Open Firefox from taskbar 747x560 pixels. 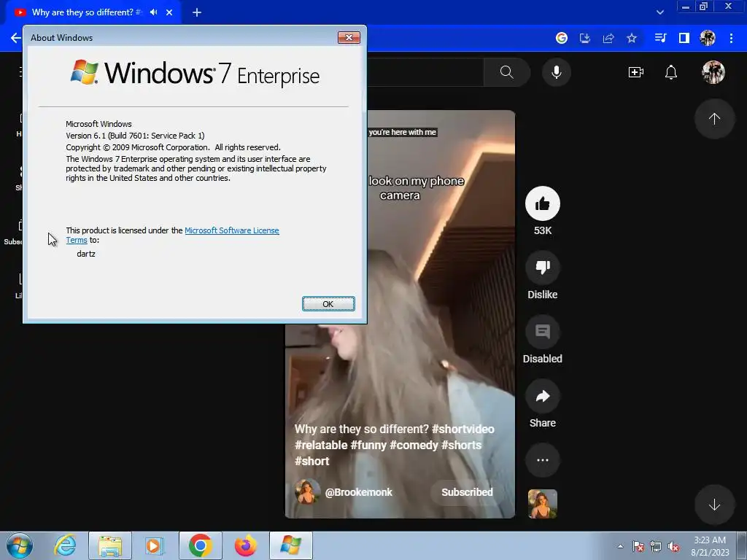[245, 545]
